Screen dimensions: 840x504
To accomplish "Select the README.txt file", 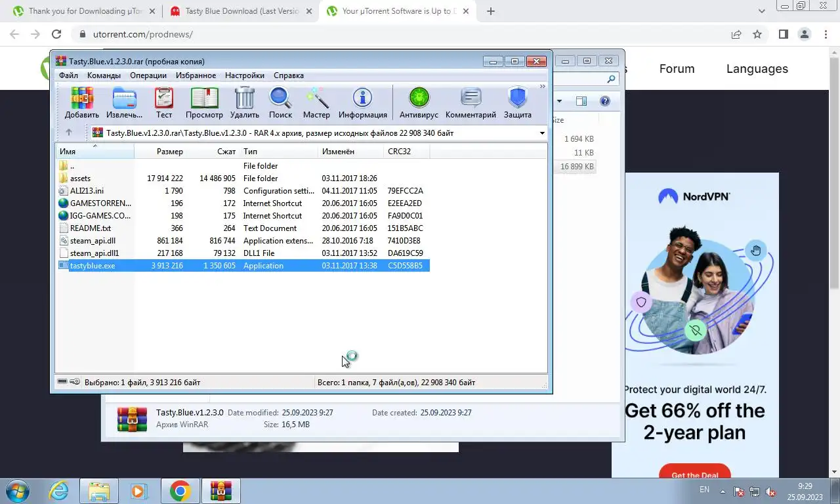I will [x=243, y=228].
